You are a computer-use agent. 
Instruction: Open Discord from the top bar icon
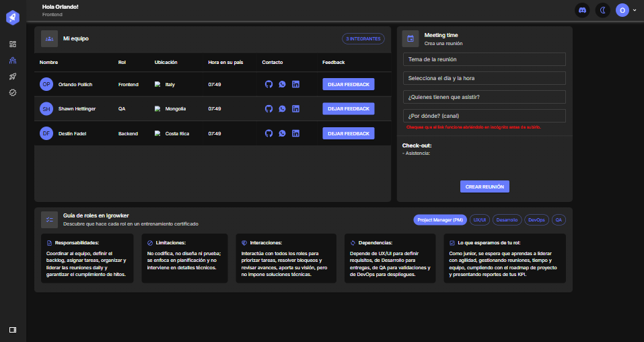(x=582, y=10)
